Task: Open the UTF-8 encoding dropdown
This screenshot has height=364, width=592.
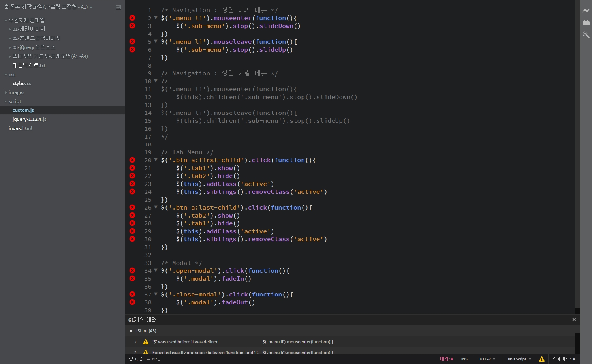Action: [487, 359]
